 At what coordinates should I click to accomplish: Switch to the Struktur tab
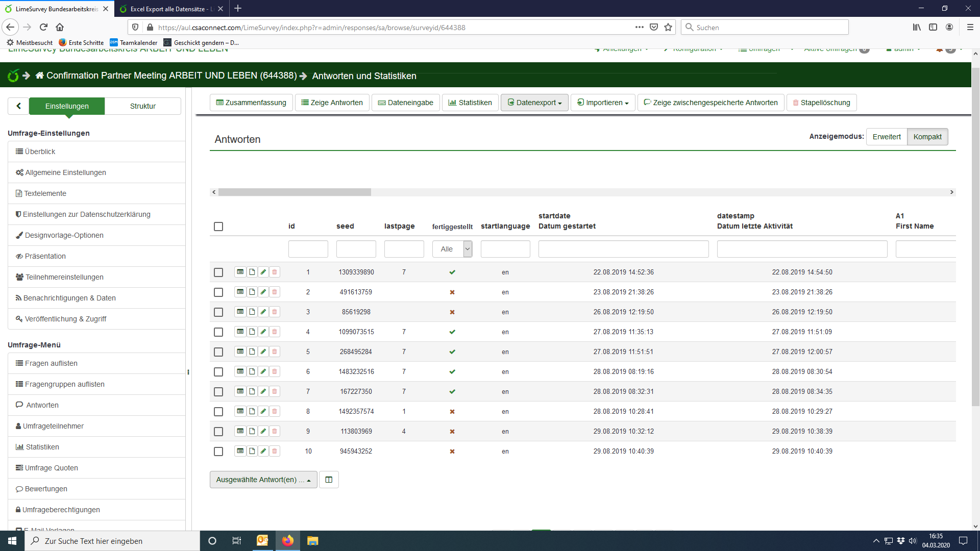(142, 106)
